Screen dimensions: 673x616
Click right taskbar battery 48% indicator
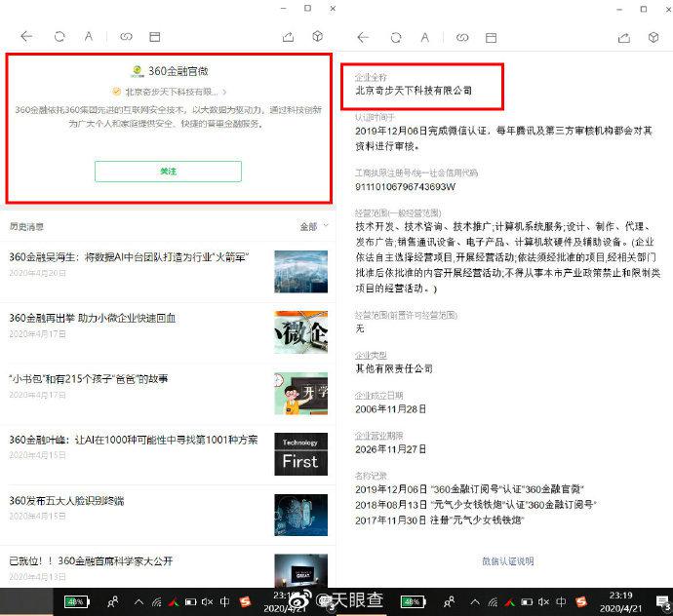(413, 602)
